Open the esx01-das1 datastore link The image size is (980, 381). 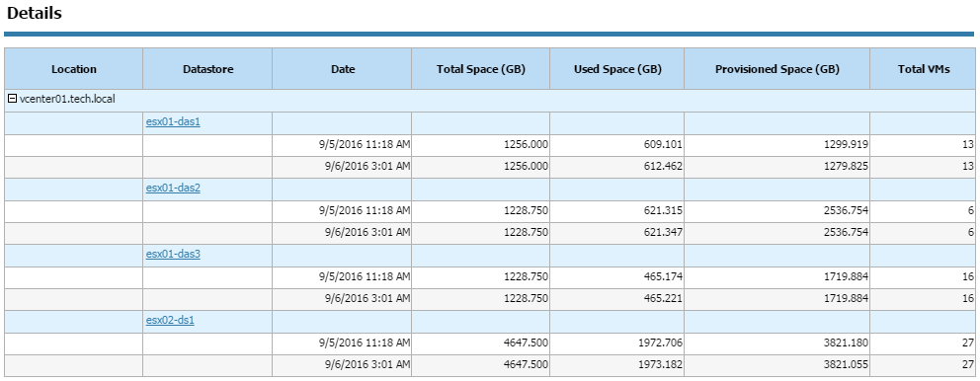173,121
